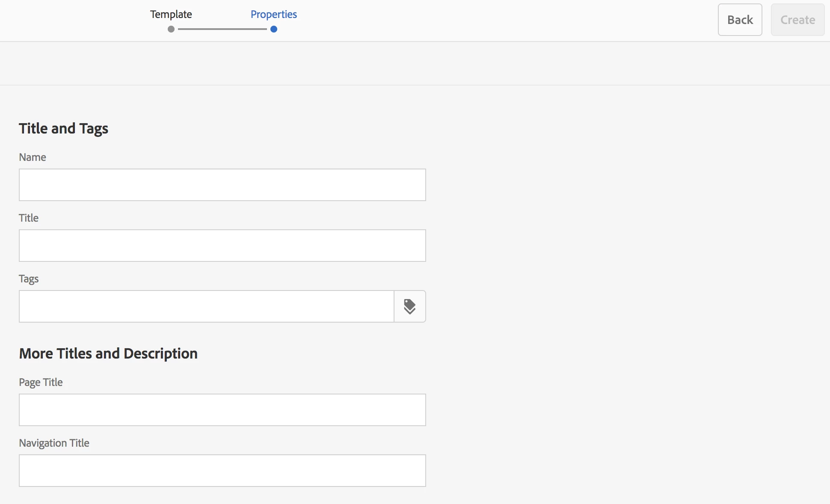The image size is (830, 504).
Task: Click into the Title text field
Action: [x=222, y=246]
